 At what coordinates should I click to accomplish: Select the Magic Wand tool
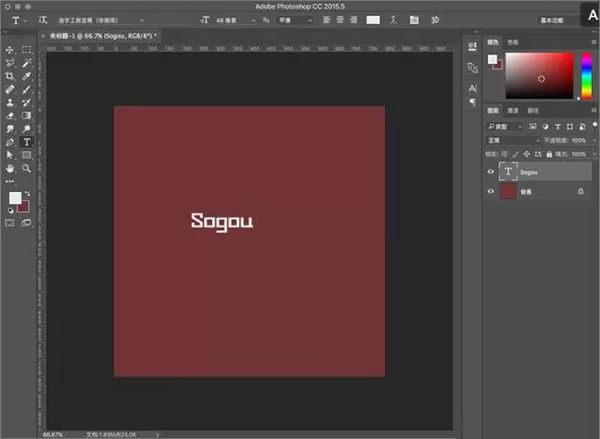tap(26, 63)
